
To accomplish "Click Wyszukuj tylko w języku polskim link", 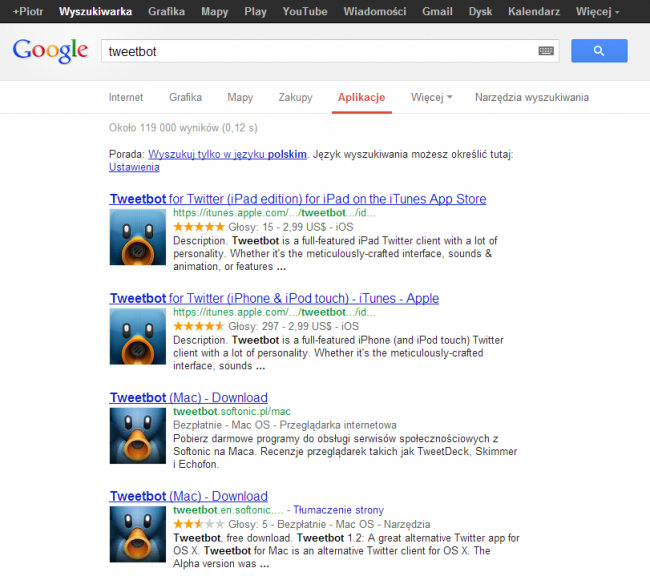I will pos(227,154).
